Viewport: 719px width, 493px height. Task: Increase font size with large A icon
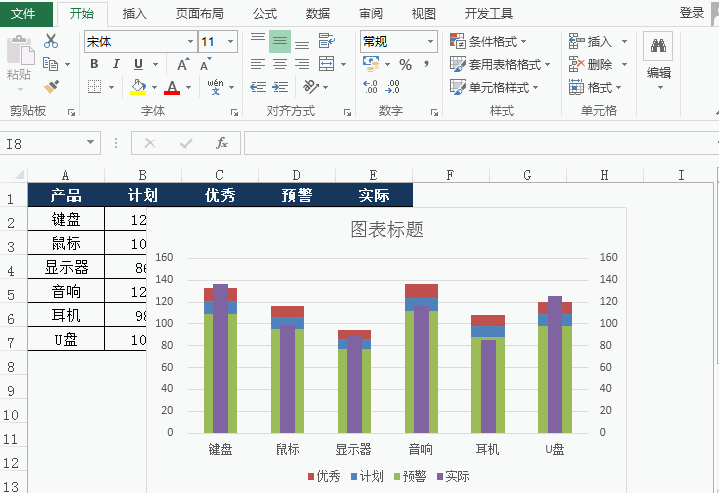pos(183,64)
